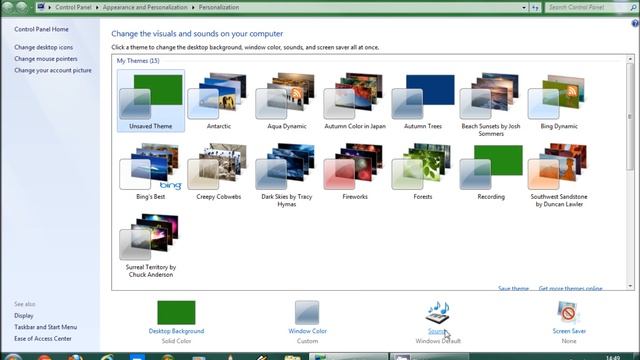Viewport: 640px width, 360px height.
Task: Apply Dark Skies by Tracy Hymas theme
Action: click(x=287, y=175)
